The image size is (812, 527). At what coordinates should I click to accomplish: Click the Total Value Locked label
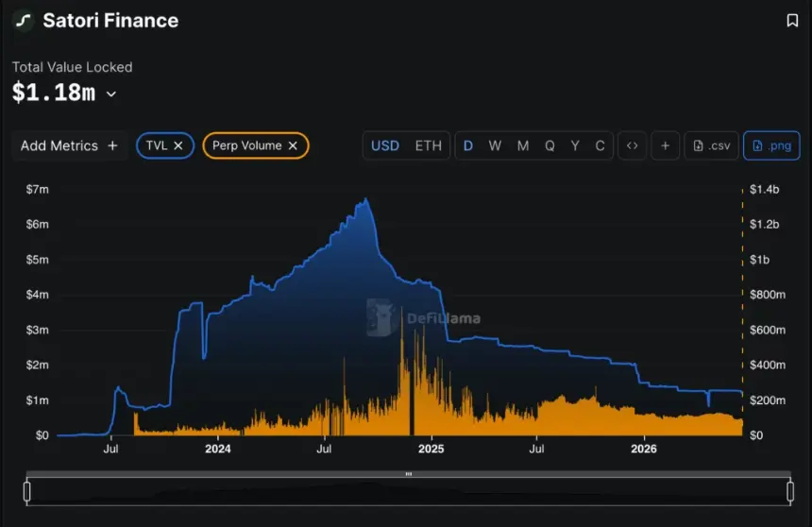pyautogui.click(x=72, y=67)
